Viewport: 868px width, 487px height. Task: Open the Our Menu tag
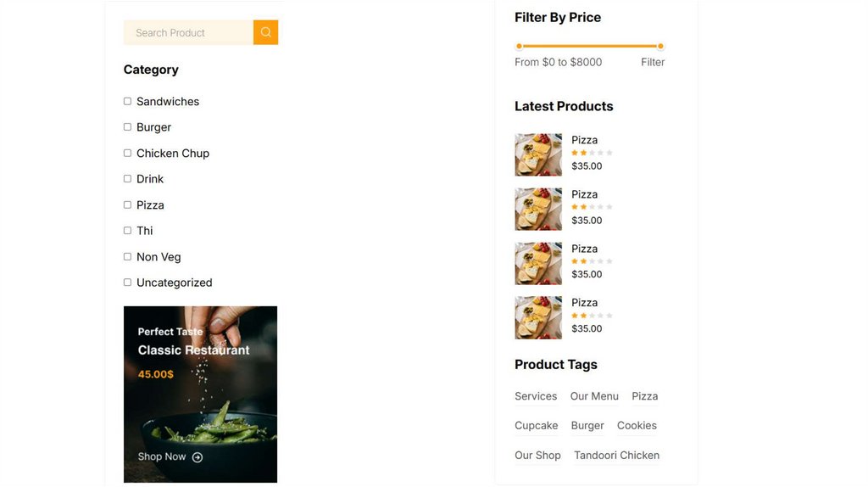(x=594, y=396)
